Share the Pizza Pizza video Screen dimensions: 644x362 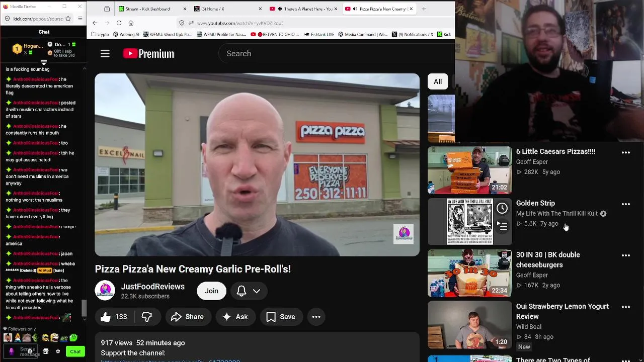(x=187, y=317)
